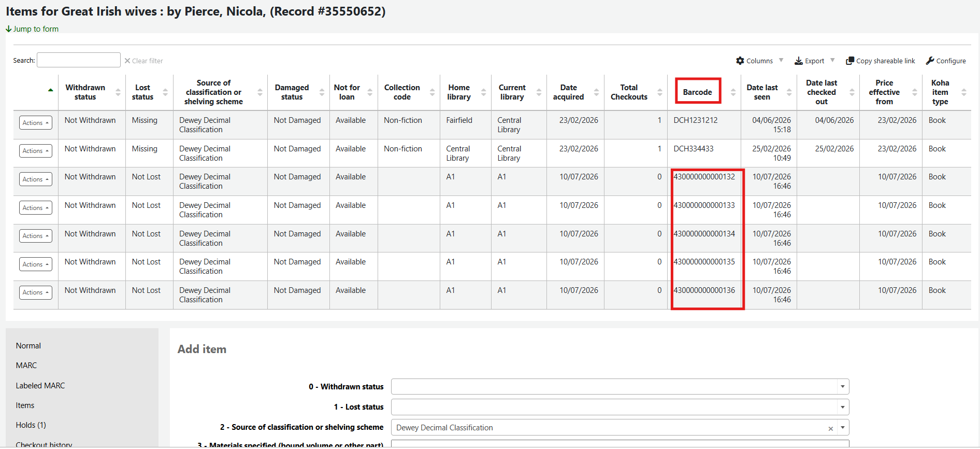Sort by Date last checked out column arrows
The height and width of the screenshot is (449, 980).
pos(852,92)
